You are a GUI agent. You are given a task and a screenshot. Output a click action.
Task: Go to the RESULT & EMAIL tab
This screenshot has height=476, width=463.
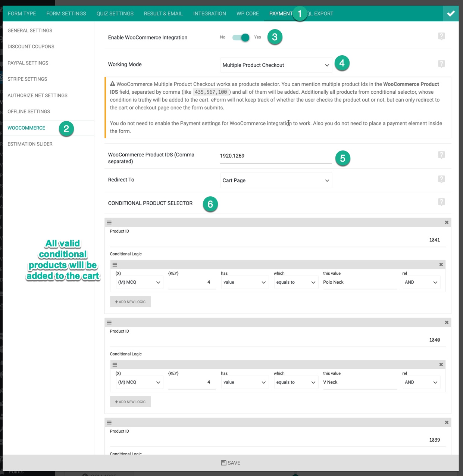[163, 13]
